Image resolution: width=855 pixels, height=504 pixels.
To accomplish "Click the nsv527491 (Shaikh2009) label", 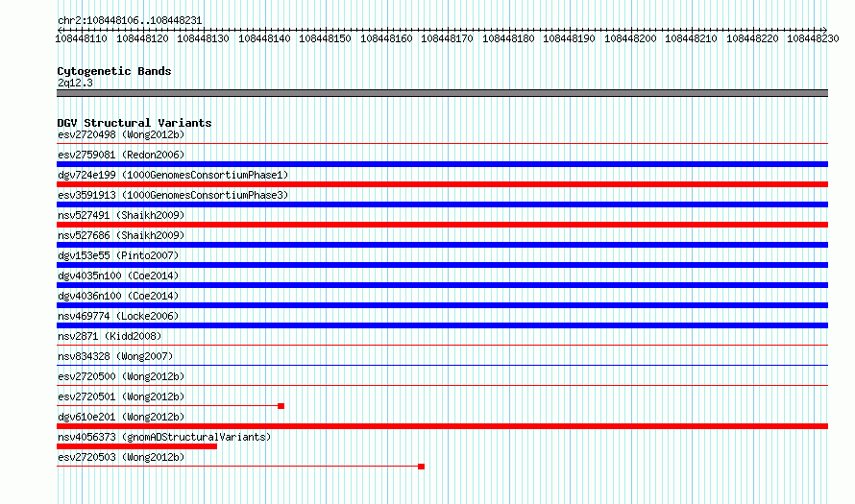I will point(121,215).
